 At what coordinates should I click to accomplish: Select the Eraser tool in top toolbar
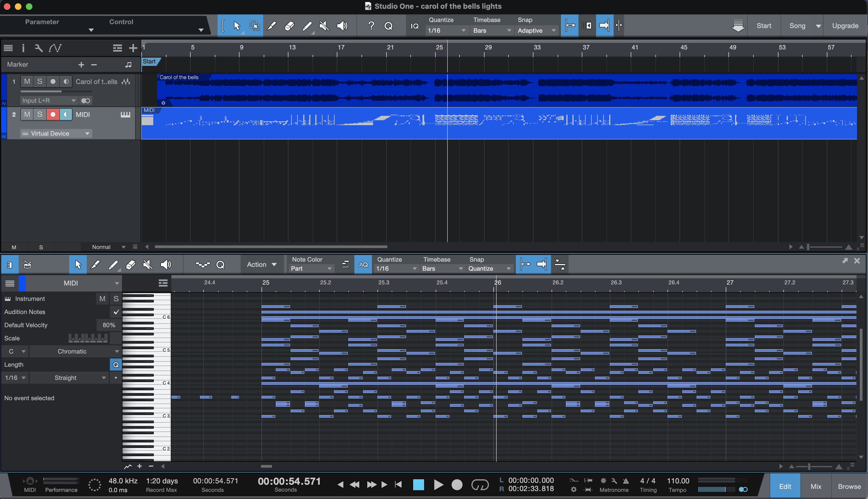pos(289,26)
